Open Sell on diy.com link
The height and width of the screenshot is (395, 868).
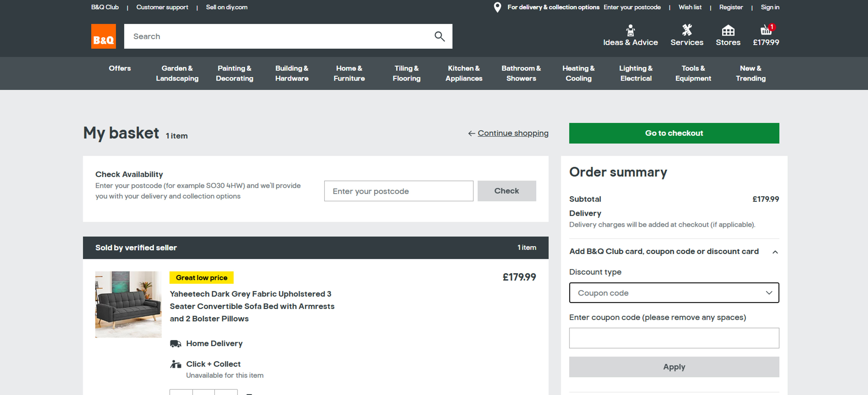pos(226,7)
